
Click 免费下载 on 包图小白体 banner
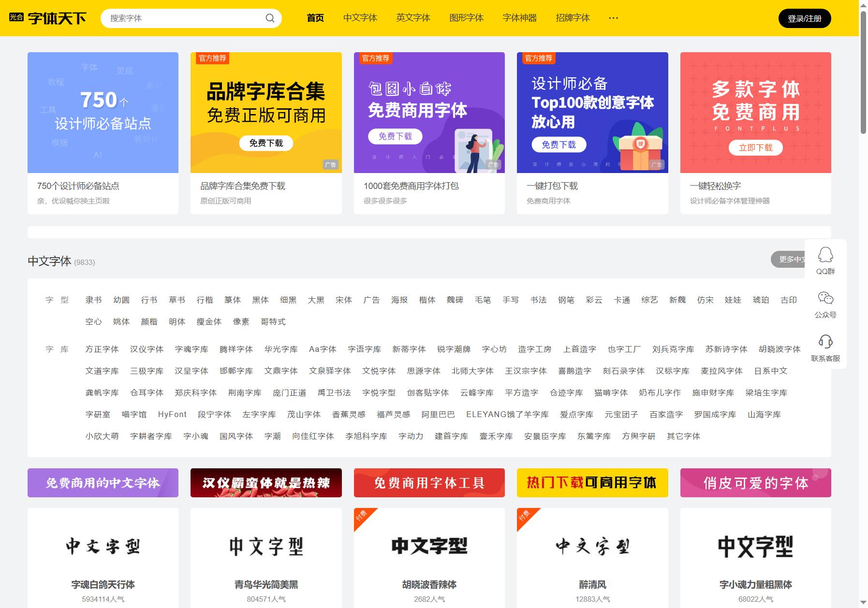[x=395, y=136]
